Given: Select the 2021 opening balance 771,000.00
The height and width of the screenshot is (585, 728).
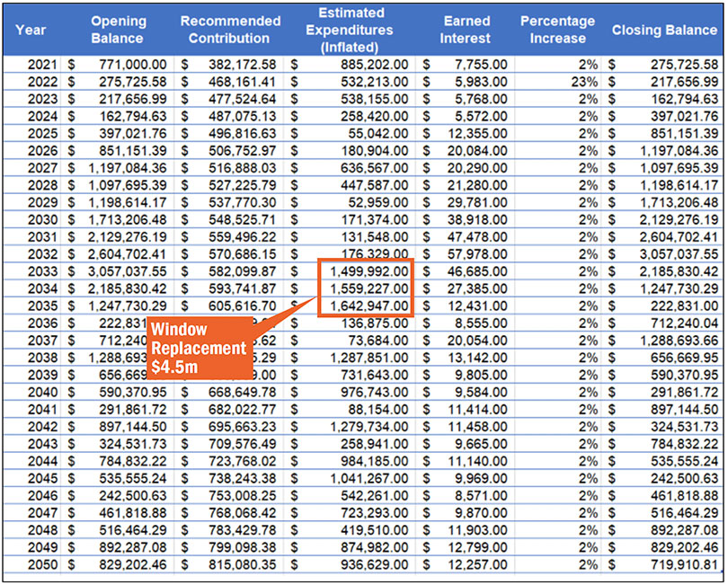Looking at the screenshot, I should click(133, 65).
